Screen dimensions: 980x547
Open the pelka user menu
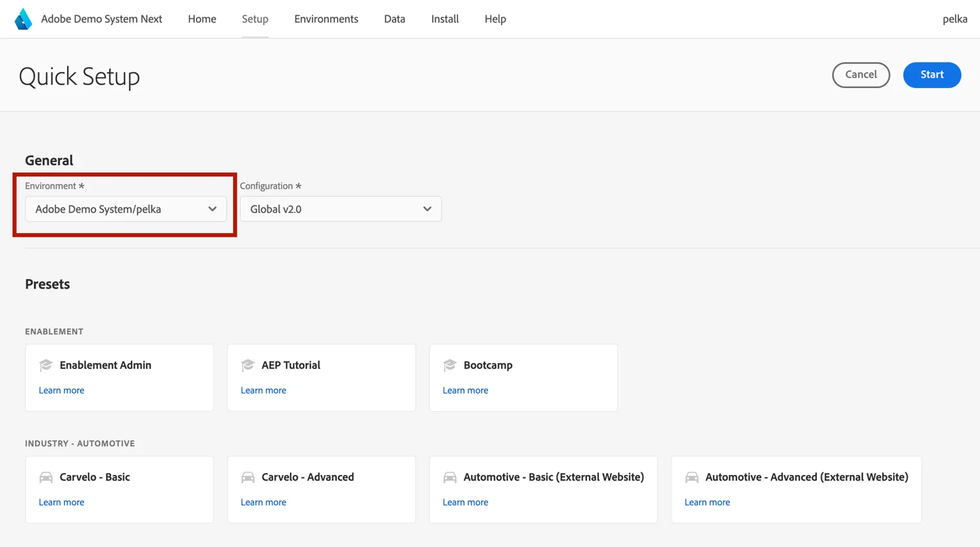click(954, 19)
